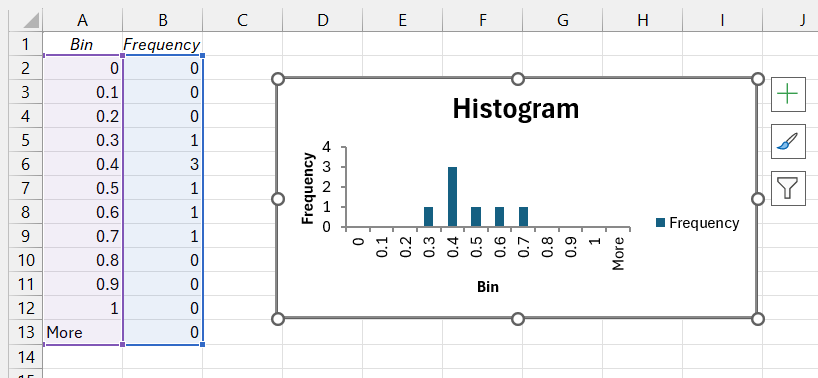Click cell B13 next to More
Viewport: 818px width, 378px height.
point(163,332)
